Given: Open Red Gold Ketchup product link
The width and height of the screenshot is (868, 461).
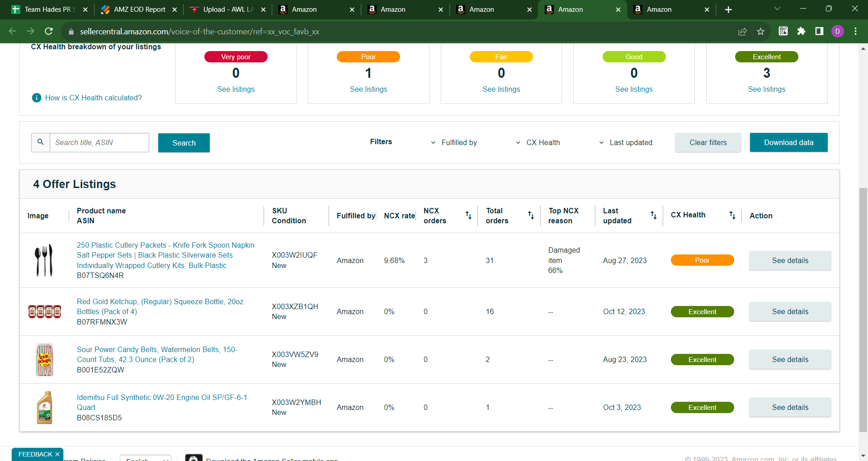Looking at the screenshot, I should point(160,306).
